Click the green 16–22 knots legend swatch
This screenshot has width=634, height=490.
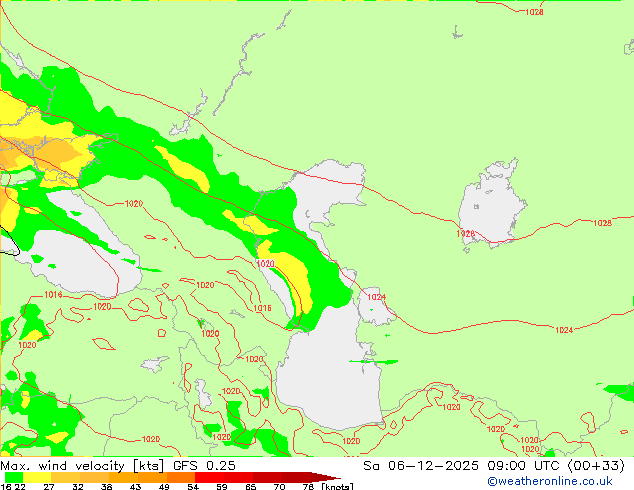(14, 477)
